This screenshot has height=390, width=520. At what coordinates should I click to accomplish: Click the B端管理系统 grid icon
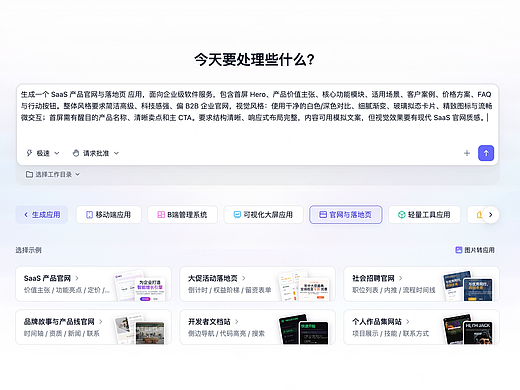point(161,215)
